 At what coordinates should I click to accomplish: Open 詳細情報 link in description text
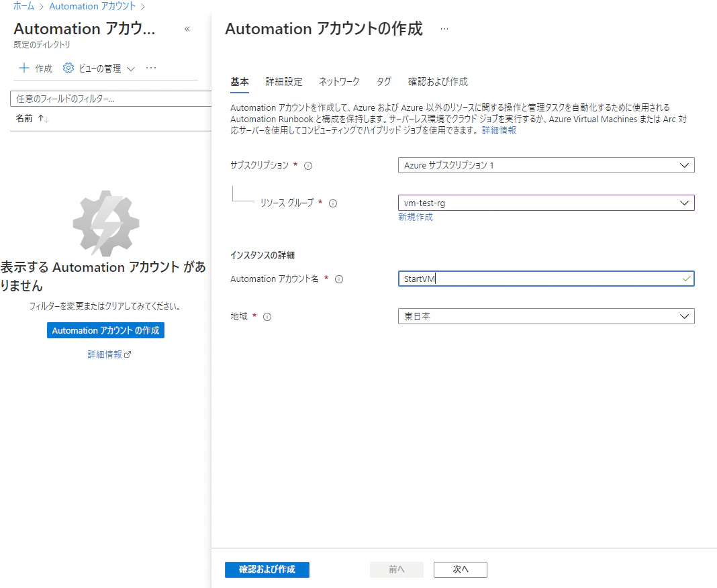point(499,130)
